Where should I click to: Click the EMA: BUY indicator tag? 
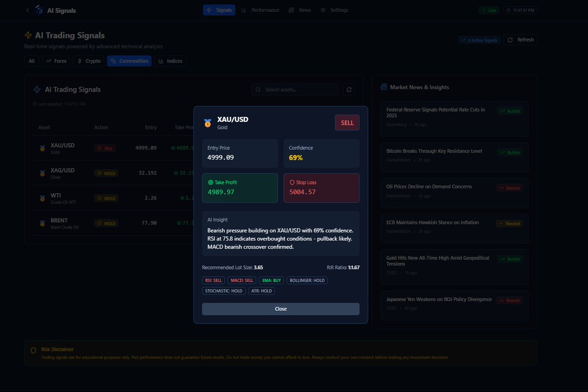(x=271, y=280)
